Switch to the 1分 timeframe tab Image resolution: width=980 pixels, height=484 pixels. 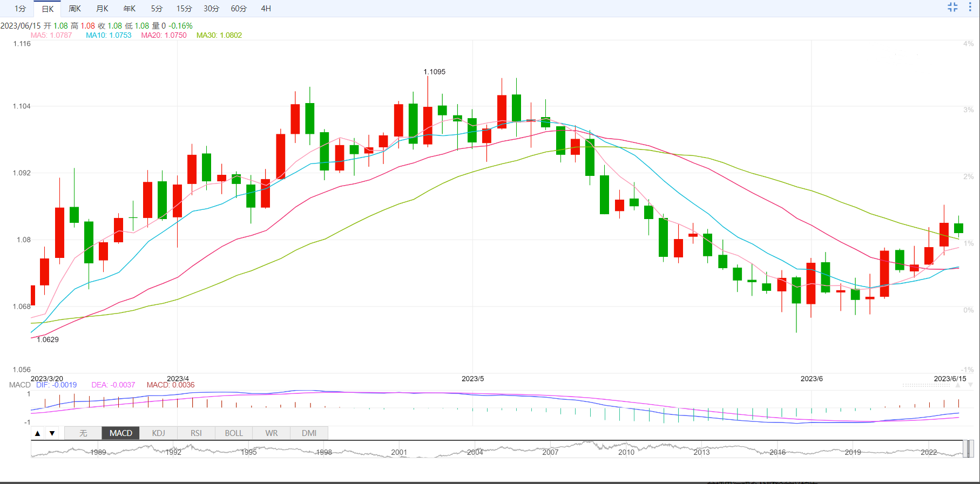(x=20, y=9)
